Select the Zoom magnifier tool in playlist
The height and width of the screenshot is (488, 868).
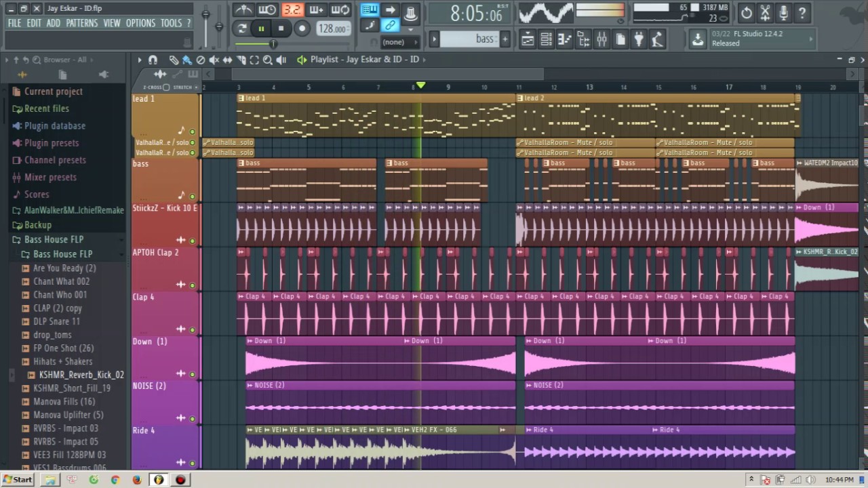pos(268,60)
